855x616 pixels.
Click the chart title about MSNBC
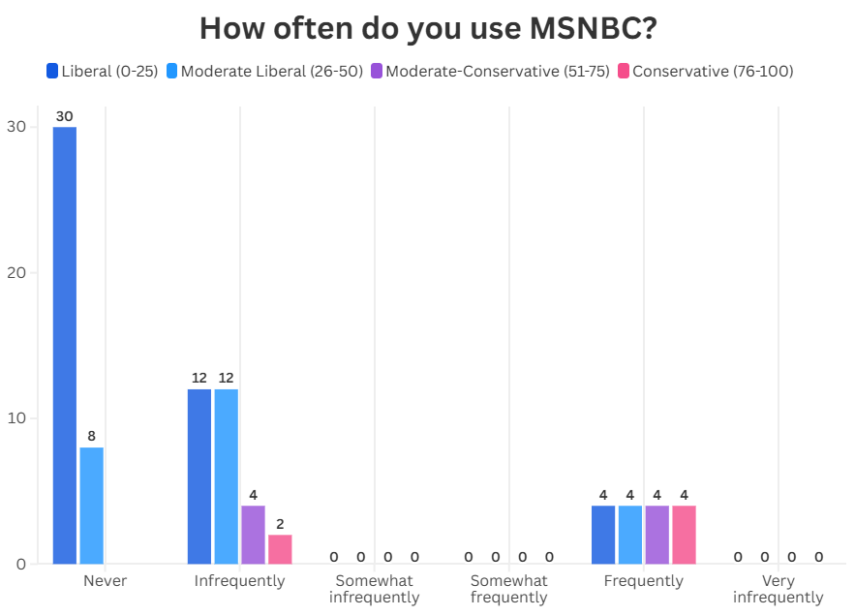click(428, 29)
